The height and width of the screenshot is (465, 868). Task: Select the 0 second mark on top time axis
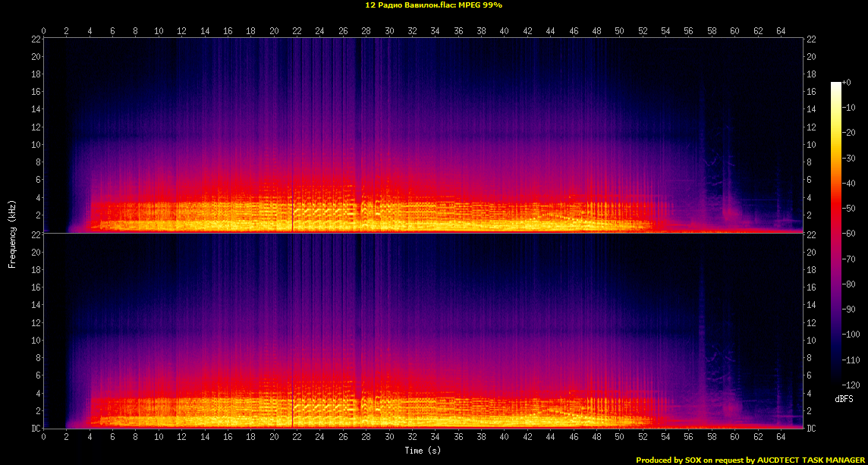44,31
